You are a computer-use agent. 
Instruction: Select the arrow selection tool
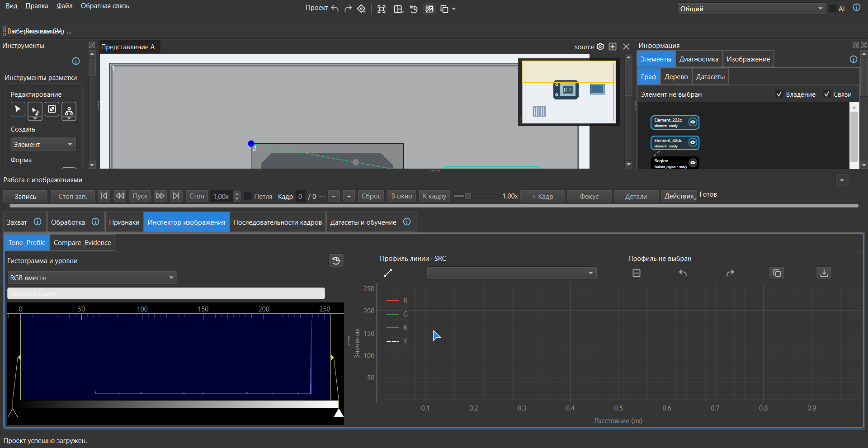click(x=18, y=109)
